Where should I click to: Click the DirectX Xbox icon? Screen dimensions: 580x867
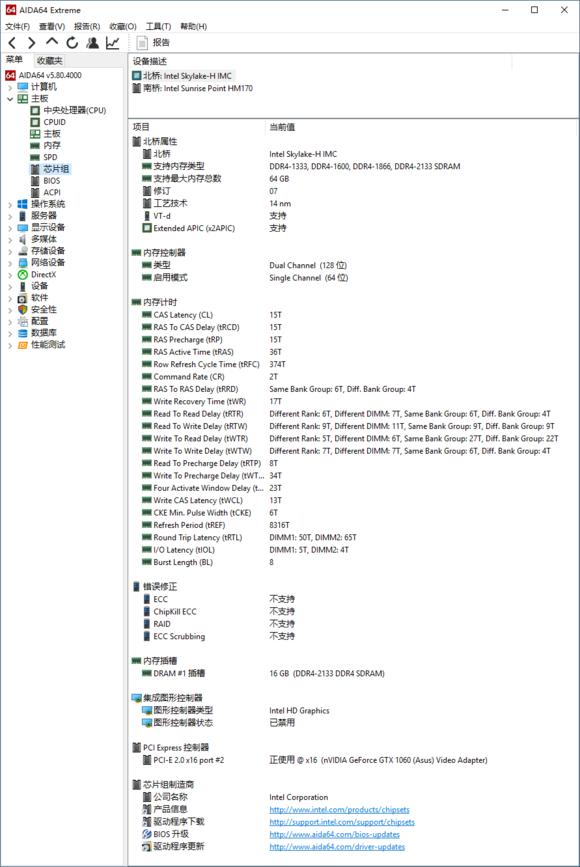coord(23,274)
